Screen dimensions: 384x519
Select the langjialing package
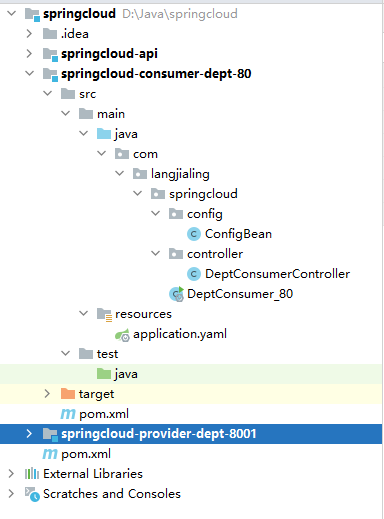coord(180,174)
